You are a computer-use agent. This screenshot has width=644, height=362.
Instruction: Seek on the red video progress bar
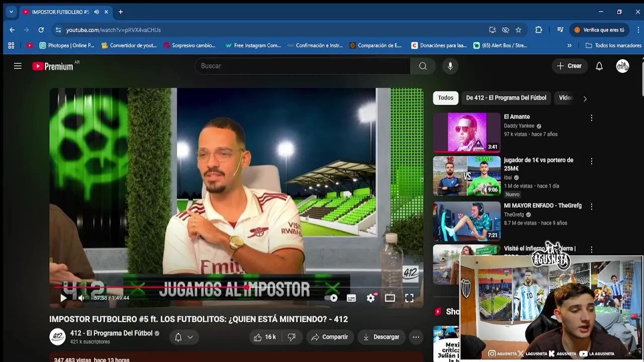[236, 288]
